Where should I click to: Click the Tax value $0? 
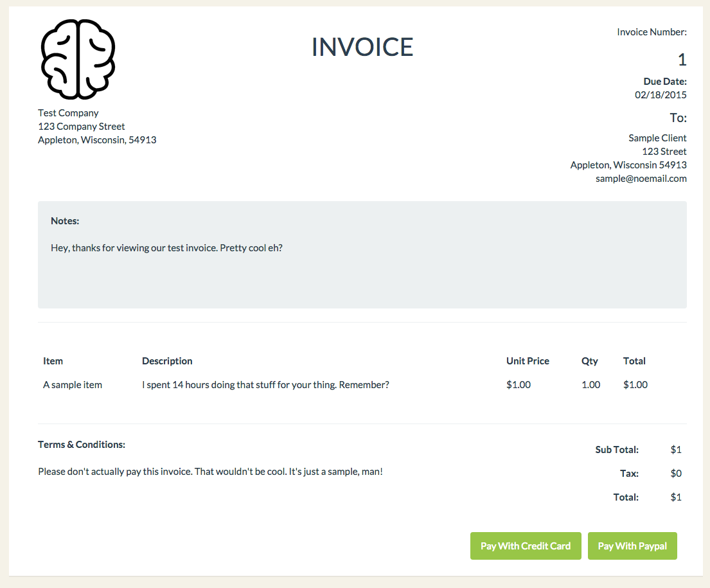676,473
